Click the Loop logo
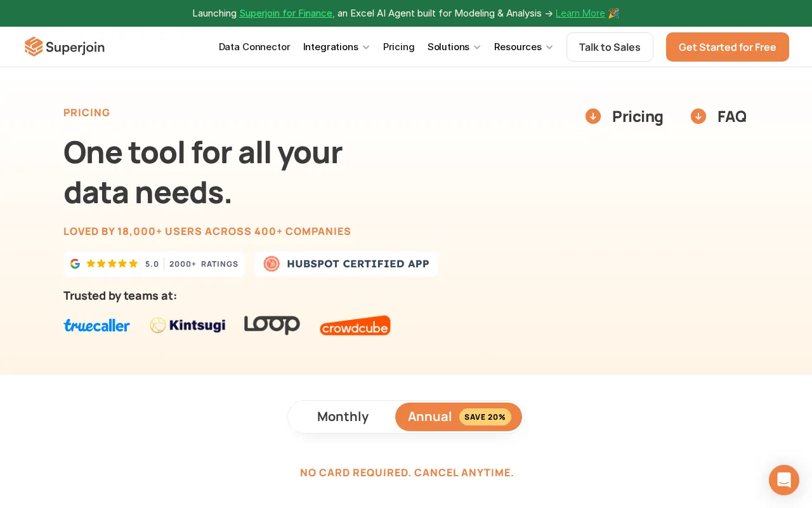 [x=272, y=324]
